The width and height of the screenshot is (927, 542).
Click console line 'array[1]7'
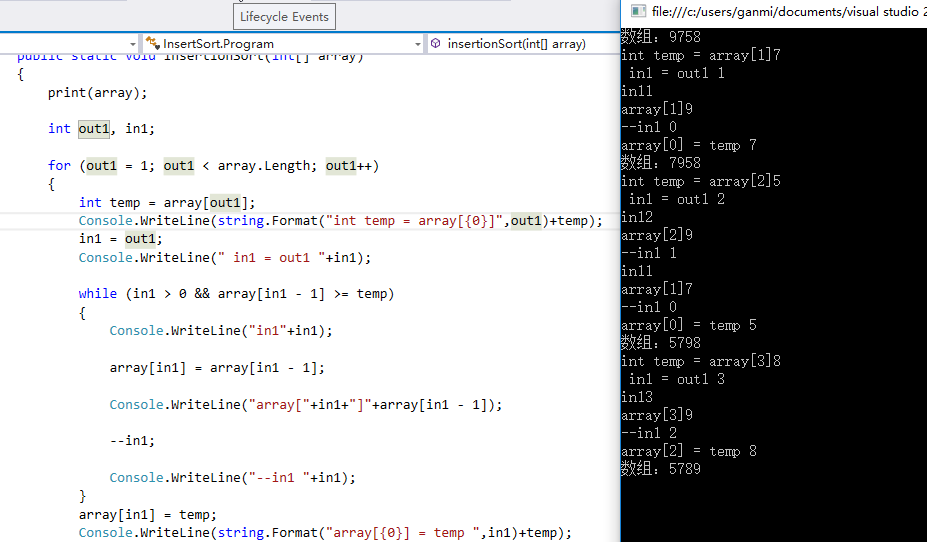657,289
